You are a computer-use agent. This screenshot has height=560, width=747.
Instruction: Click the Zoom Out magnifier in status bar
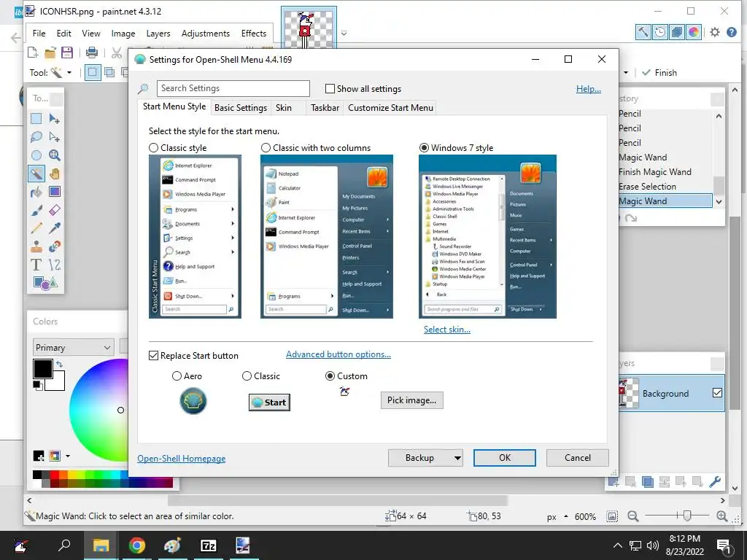click(x=632, y=516)
